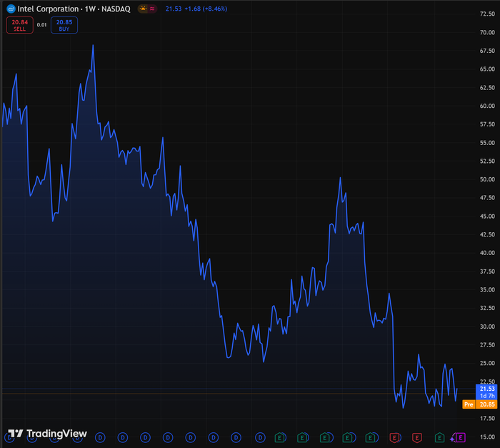Viewport: 500px width, 448px height.
Task: Click the 17.50 price axis label
Action: tap(487, 418)
